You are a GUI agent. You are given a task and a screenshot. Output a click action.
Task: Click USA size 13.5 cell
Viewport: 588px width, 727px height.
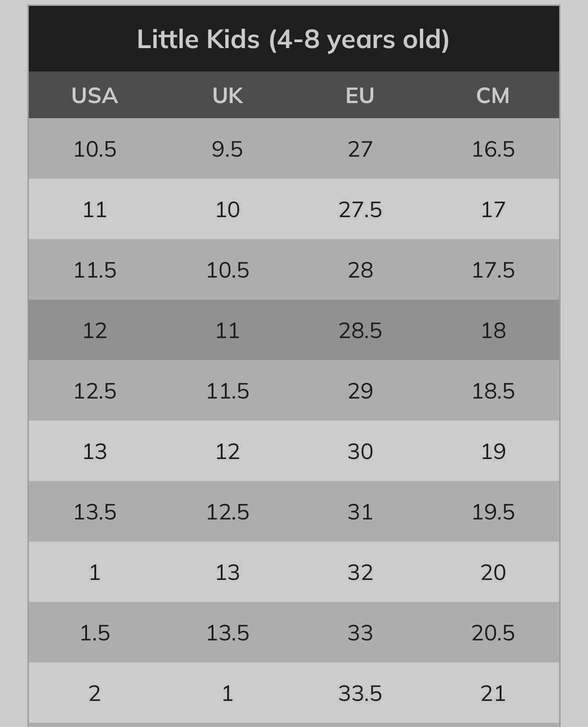point(95,512)
